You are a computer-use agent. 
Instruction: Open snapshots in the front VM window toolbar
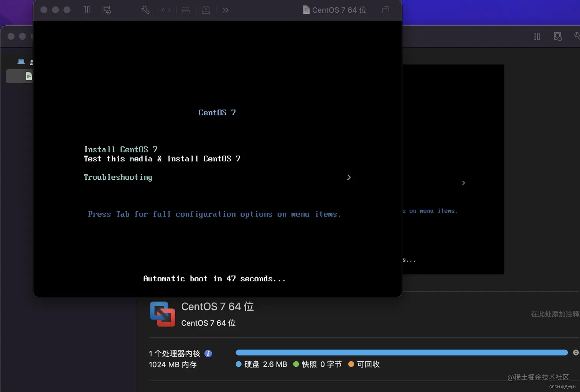(x=107, y=10)
